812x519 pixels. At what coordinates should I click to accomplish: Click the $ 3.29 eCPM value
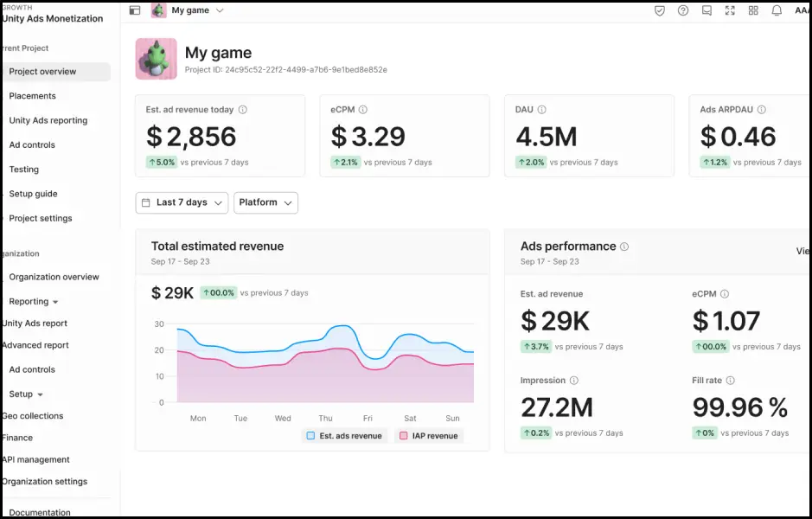coord(368,137)
